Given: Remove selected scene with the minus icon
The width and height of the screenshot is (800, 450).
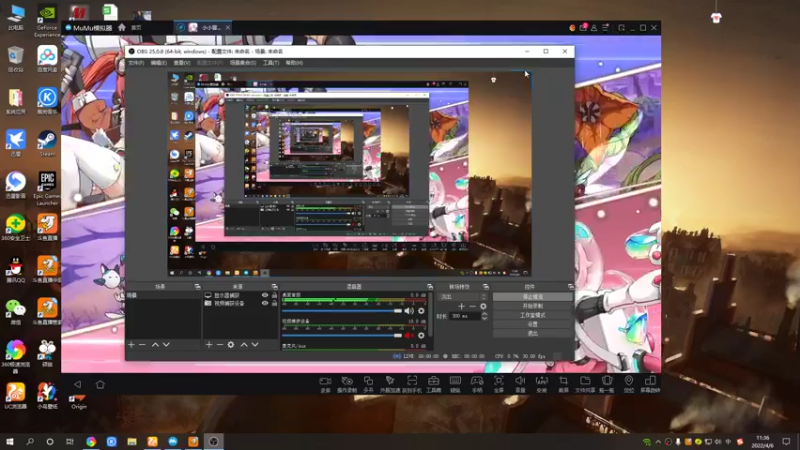Looking at the screenshot, I should [x=142, y=345].
